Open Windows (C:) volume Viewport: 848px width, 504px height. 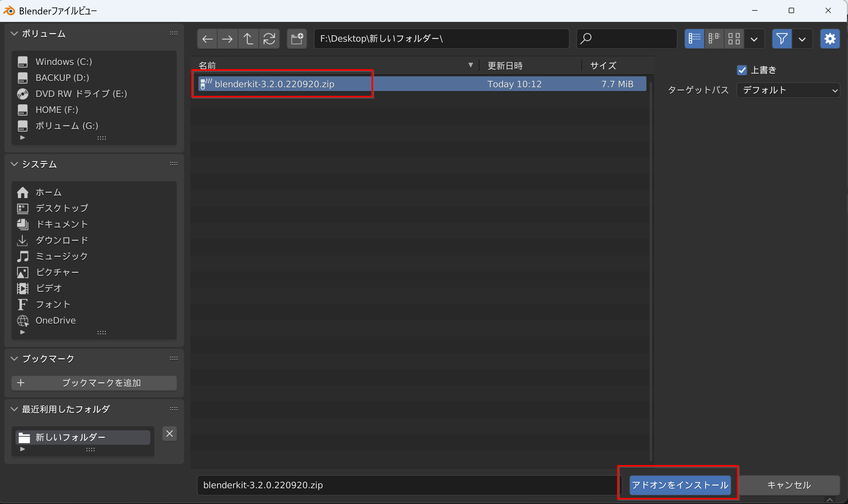click(94, 62)
